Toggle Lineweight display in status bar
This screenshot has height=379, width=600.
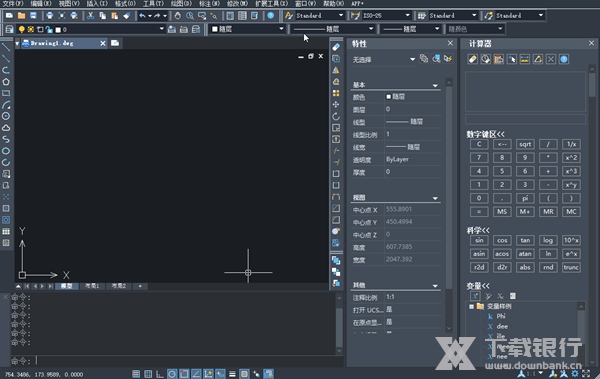pos(232,374)
